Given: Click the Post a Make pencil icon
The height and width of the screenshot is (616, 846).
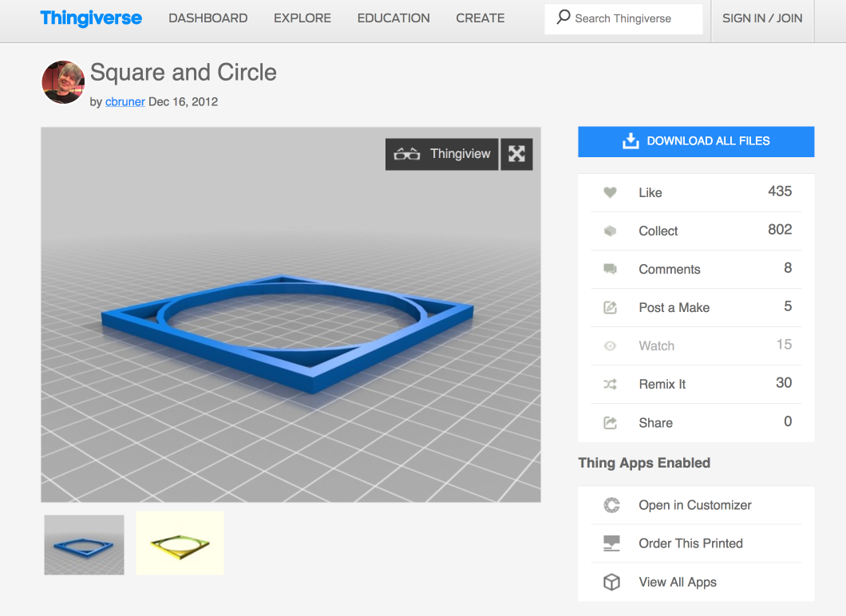Looking at the screenshot, I should (610, 307).
